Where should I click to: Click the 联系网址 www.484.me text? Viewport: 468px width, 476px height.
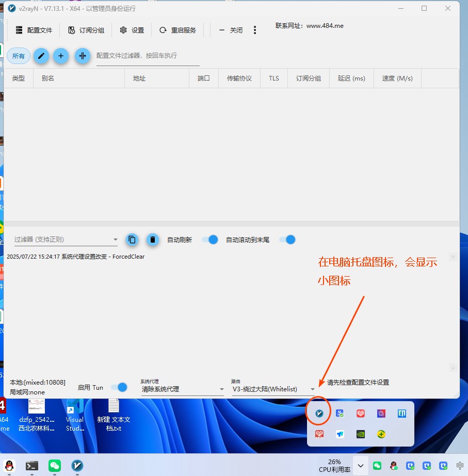click(x=309, y=26)
